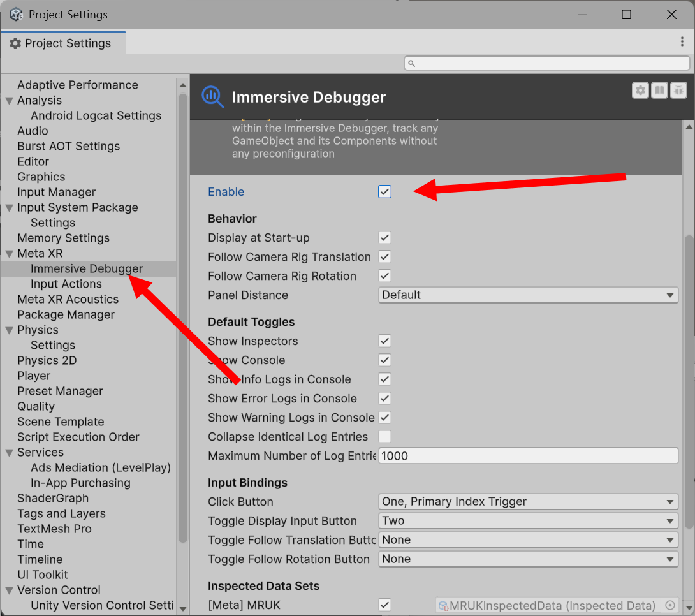
Task: Collapse the Meta XR tree group
Action: tap(9, 254)
